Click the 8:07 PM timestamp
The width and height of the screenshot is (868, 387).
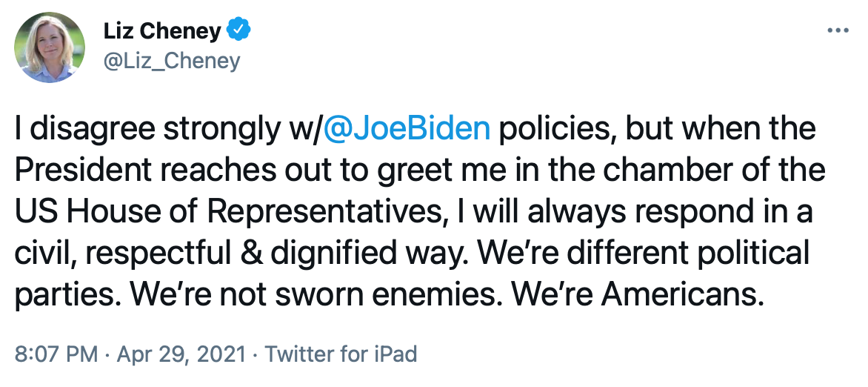click(56, 354)
